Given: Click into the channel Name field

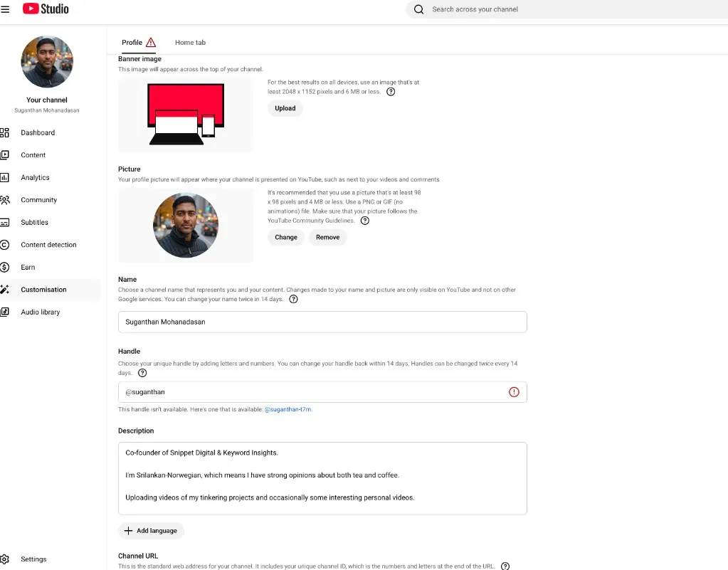Looking at the screenshot, I should point(322,322).
